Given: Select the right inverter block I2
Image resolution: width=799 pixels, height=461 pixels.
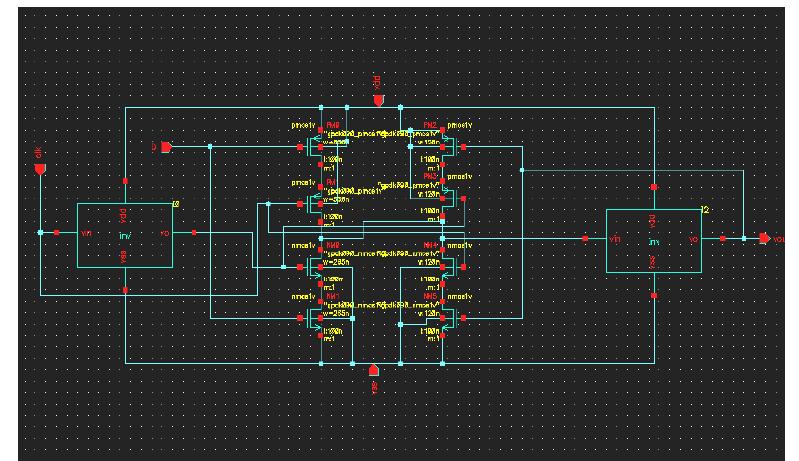Looking at the screenshot, I should [x=654, y=240].
